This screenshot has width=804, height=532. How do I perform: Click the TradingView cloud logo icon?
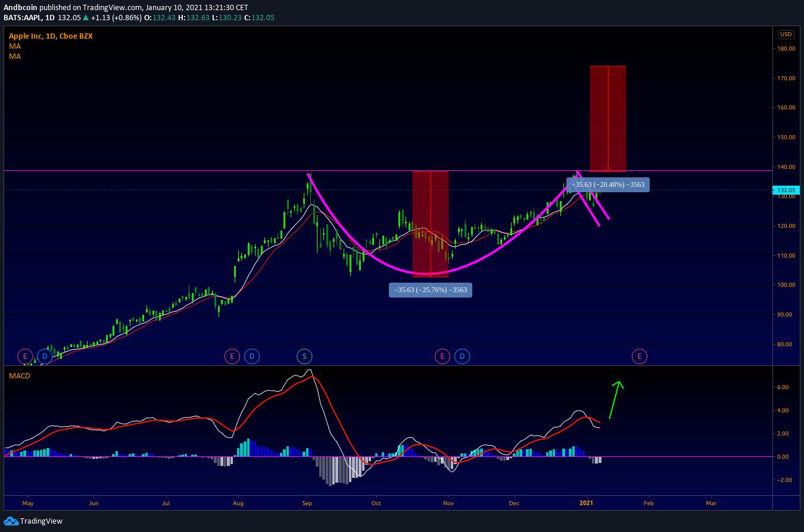pyautogui.click(x=11, y=521)
